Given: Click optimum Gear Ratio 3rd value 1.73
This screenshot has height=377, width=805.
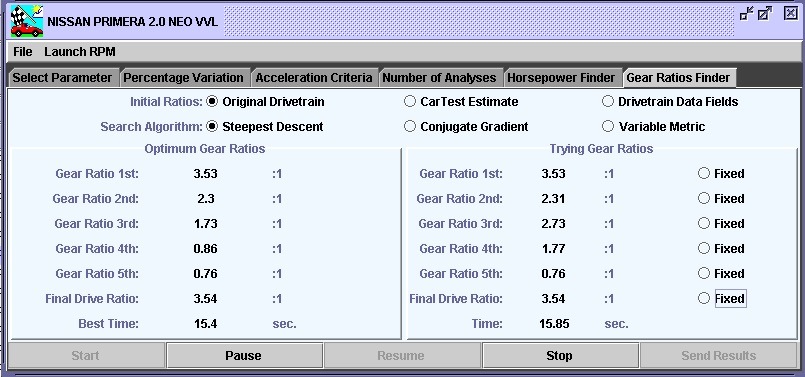Looking at the screenshot, I should pyautogui.click(x=205, y=224).
